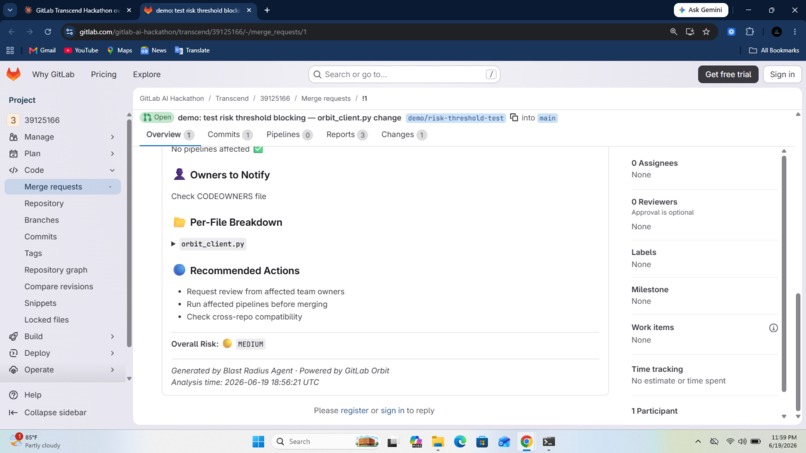Image resolution: width=806 pixels, height=453 pixels.
Task: Click the register link
Action: 354,411
